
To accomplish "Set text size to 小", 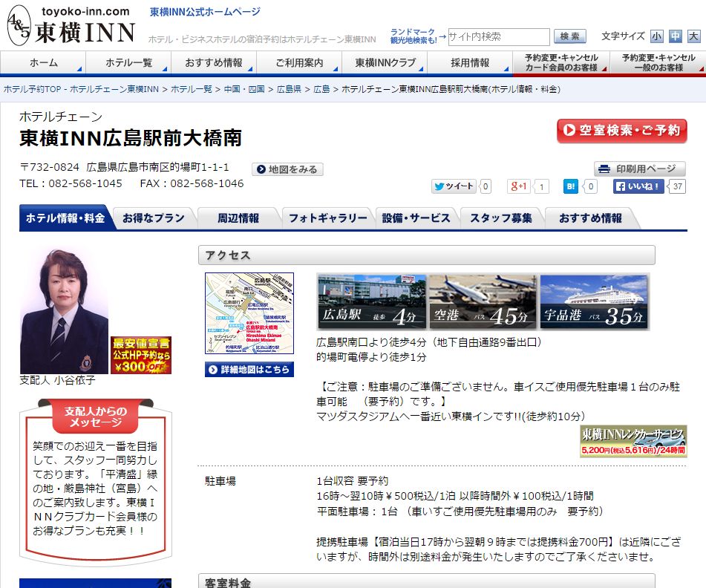I will click(656, 36).
